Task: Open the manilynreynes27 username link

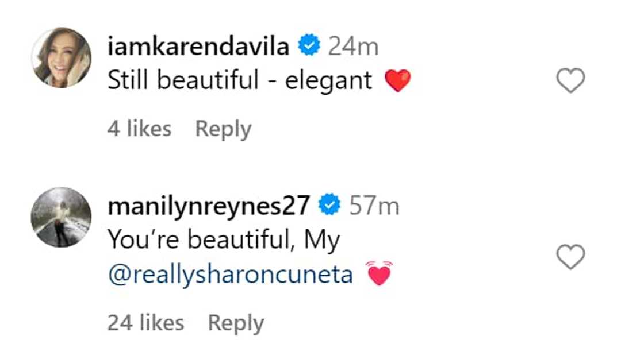Action: click(209, 206)
